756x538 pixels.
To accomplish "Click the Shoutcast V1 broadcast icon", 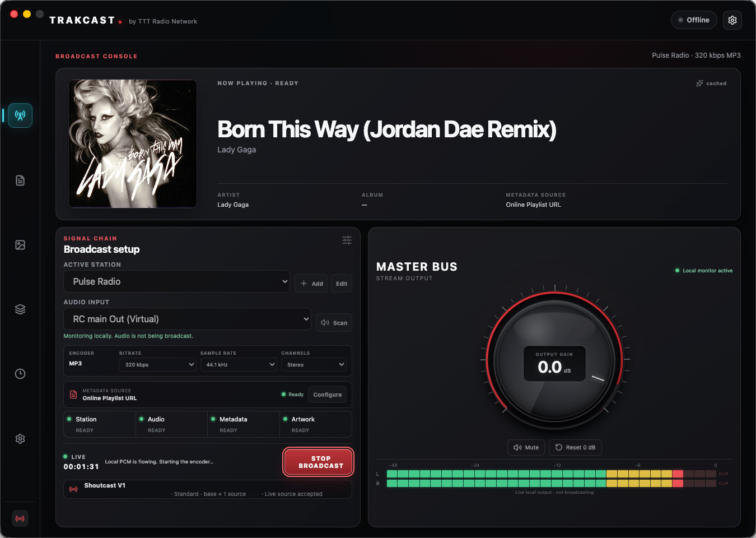I will click(73, 489).
